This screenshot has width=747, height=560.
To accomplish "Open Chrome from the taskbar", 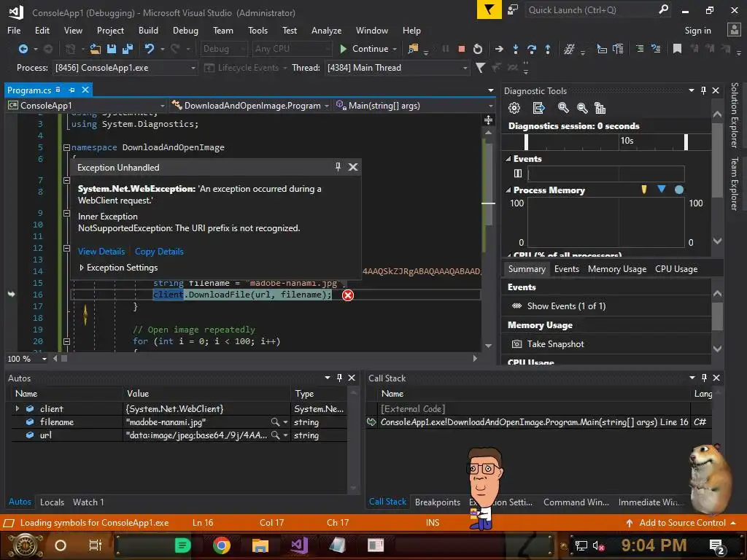I will (222, 545).
